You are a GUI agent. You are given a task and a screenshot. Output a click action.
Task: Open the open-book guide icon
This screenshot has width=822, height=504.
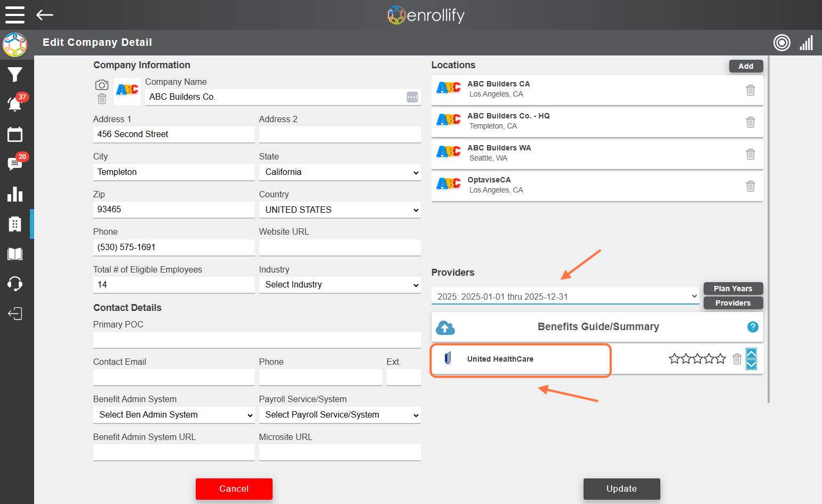(15, 254)
